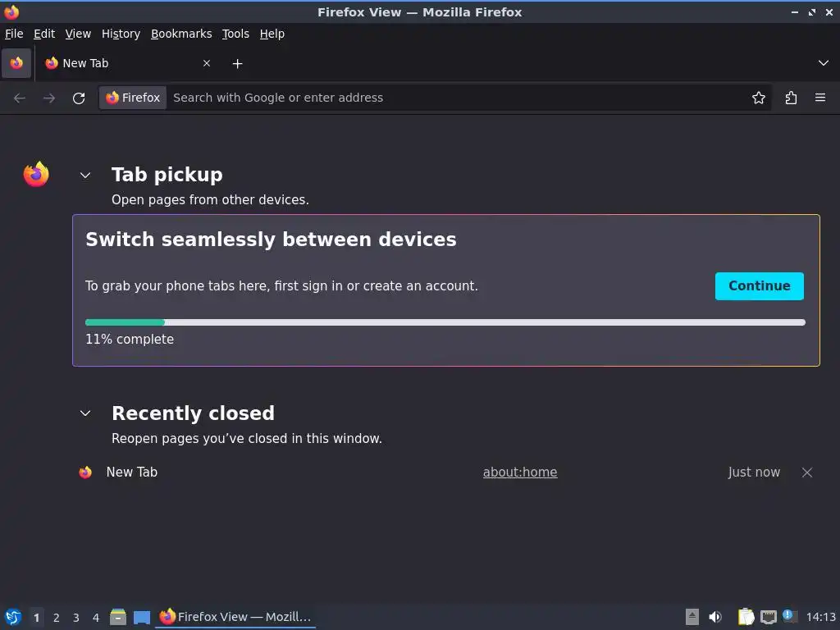Open the View menu
The height and width of the screenshot is (630, 840).
click(x=78, y=34)
